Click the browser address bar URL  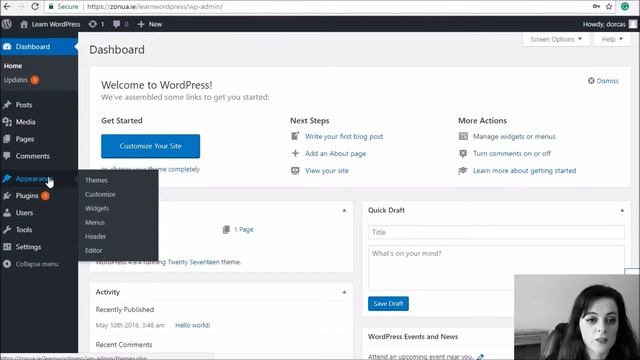(155, 7)
